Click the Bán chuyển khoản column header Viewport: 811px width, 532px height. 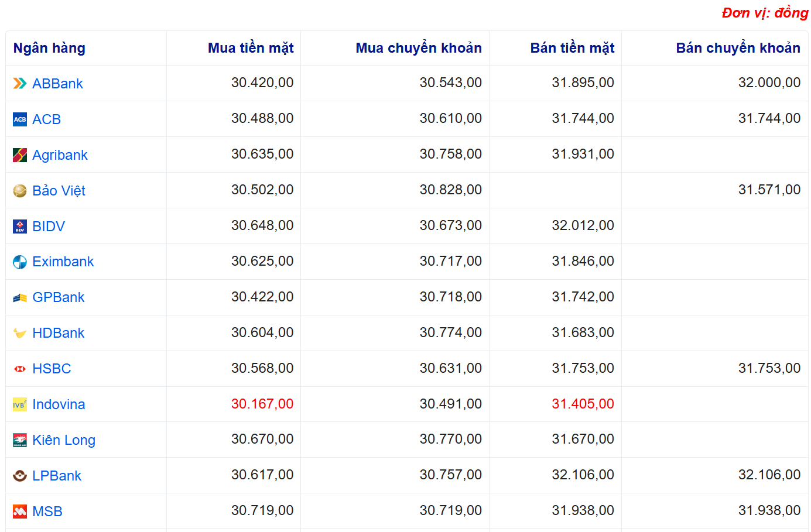coord(738,48)
